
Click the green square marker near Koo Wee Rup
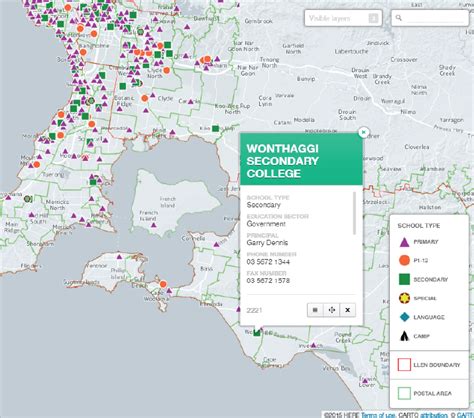[215, 128]
